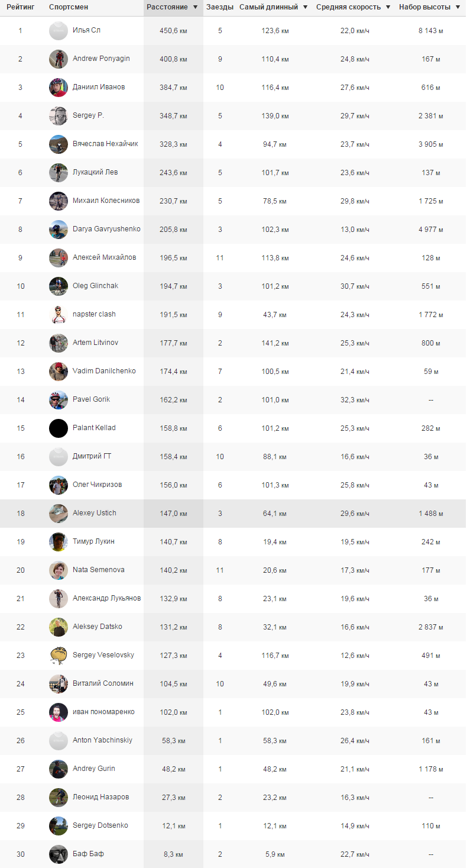
Task: Sort by Расстояние column arrow
Action: point(195,8)
